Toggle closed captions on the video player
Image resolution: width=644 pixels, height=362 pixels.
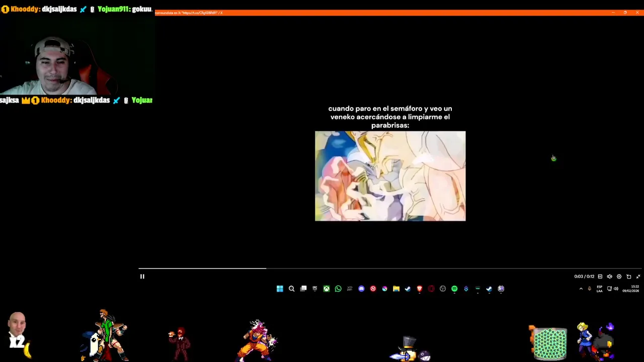point(600,277)
